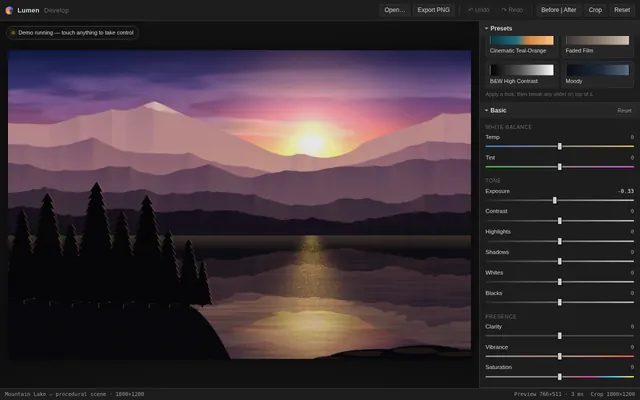The width and height of the screenshot is (640, 400).
Task: Click the Develop label in header
Action: (56, 10)
